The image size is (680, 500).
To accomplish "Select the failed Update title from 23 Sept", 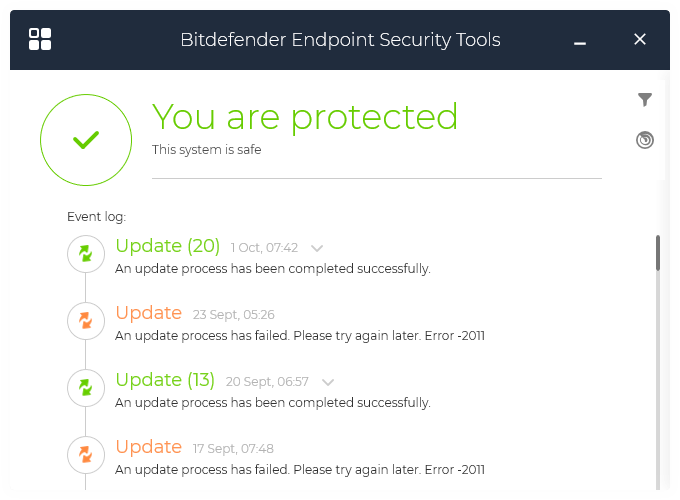I will pyautogui.click(x=148, y=313).
